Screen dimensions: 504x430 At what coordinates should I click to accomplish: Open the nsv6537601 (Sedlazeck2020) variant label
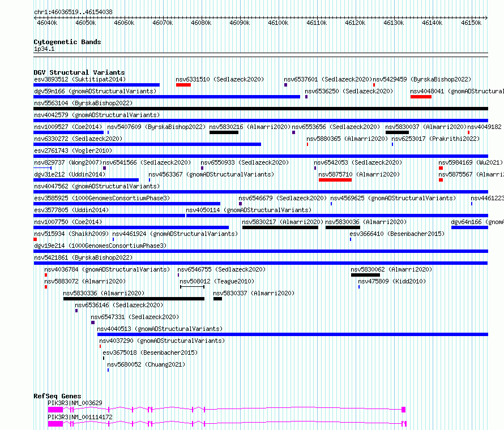pyautogui.click(x=327, y=79)
